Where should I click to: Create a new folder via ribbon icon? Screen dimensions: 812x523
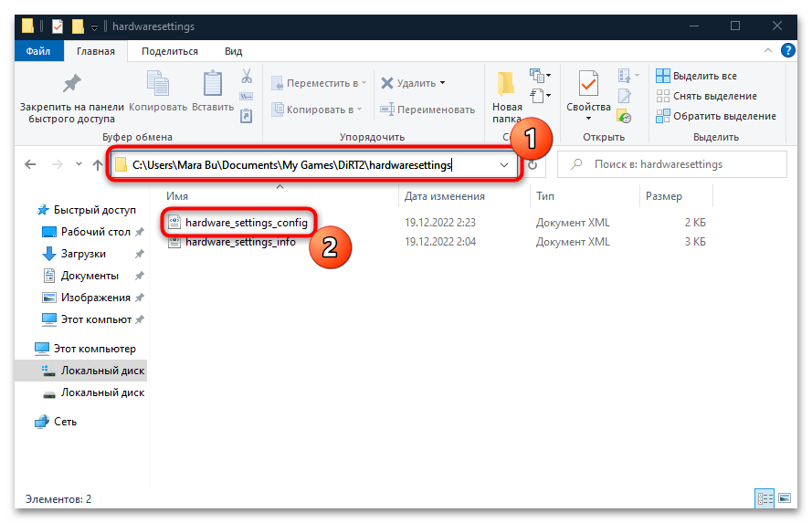click(507, 85)
